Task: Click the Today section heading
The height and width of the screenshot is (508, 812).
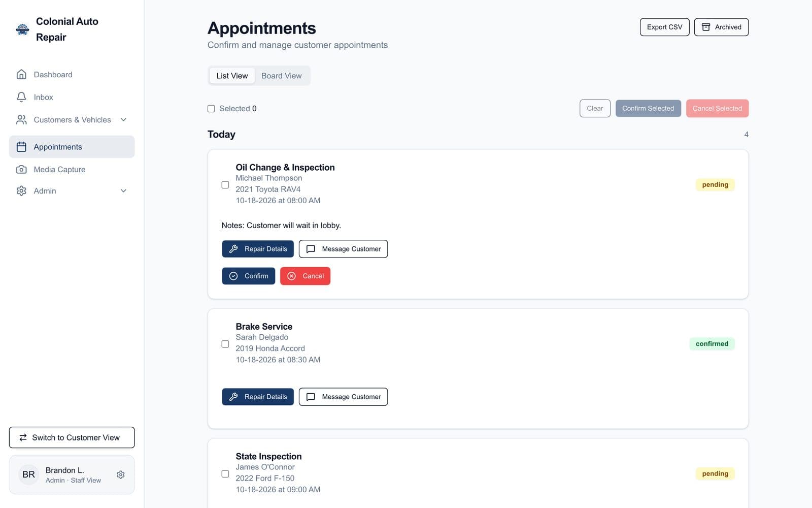Action: pos(221,135)
